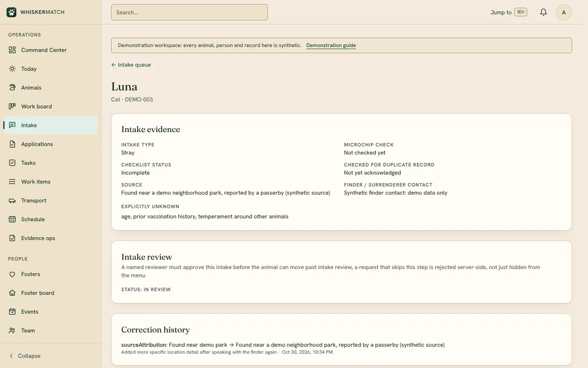Click the sun icon beside Today
This screenshot has height=368, width=588.
12,69
